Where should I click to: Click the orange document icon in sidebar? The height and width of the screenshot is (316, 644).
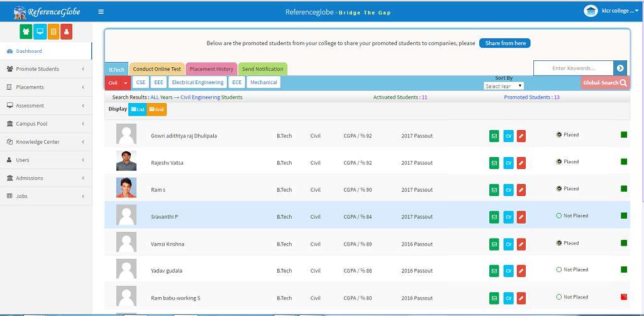(53, 31)
